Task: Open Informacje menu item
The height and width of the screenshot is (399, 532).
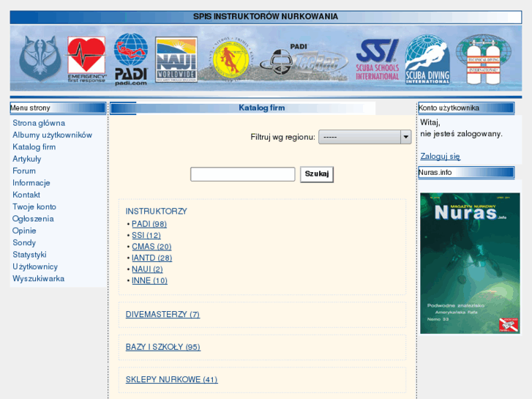Action: 31,183
